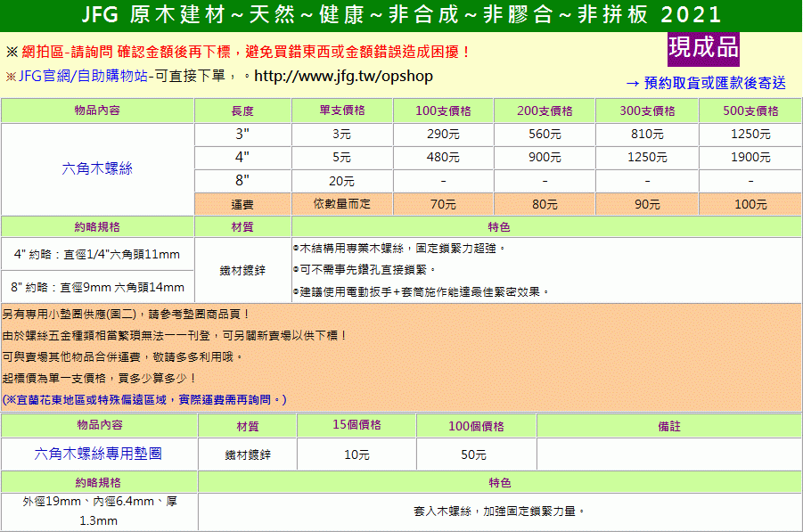Click the "單支價格" column header
Screen dimensions: 803x532
pos(342,110)
